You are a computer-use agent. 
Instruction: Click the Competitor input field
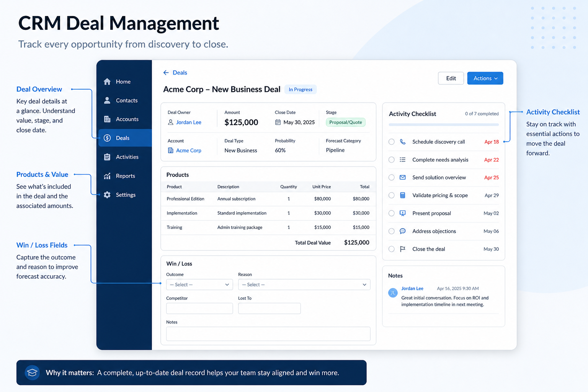(x=199, y=308)
